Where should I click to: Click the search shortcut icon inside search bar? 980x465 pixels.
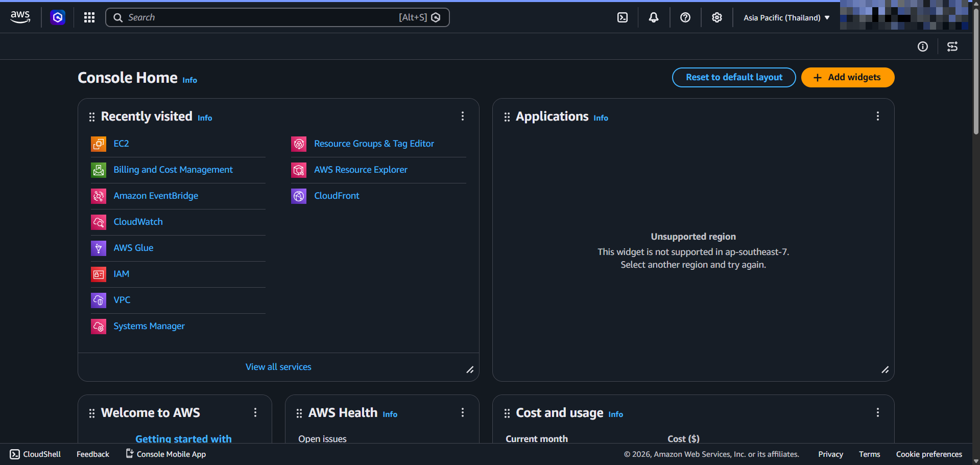tap(436, 17)
